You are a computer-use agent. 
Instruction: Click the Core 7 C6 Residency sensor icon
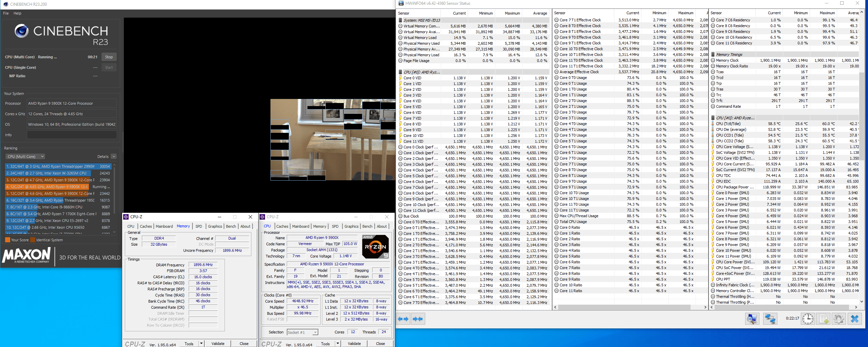point(713,20)
